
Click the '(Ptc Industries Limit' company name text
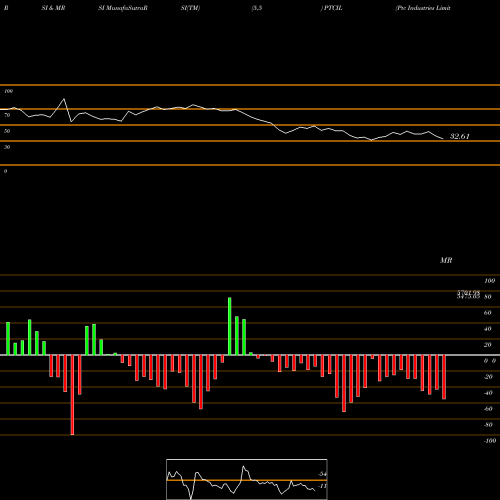[x=423, y=8]
